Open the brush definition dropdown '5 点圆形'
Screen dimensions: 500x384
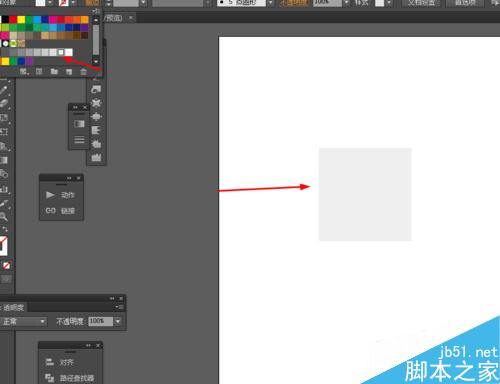tap(270, 3)
